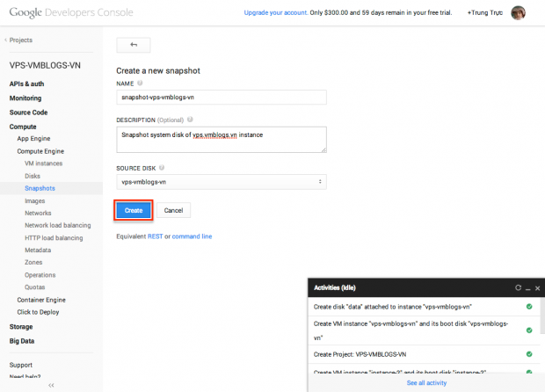Viewport: 545px width, 392px height.
Task: Expand the Compute section
Action: tap(23, 127)
